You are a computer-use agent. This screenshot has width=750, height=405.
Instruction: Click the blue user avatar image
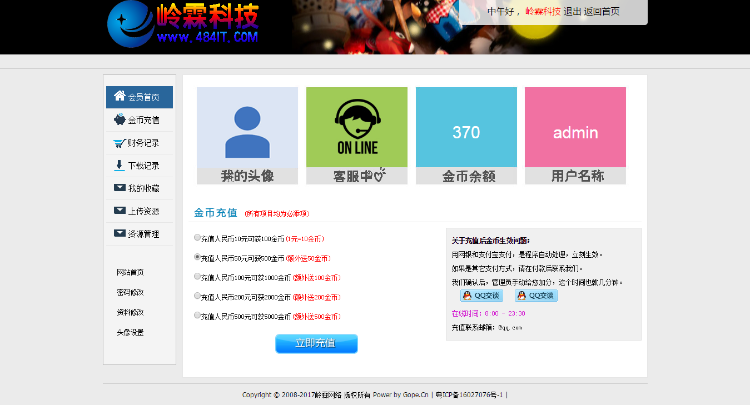(x=247, y=127)
